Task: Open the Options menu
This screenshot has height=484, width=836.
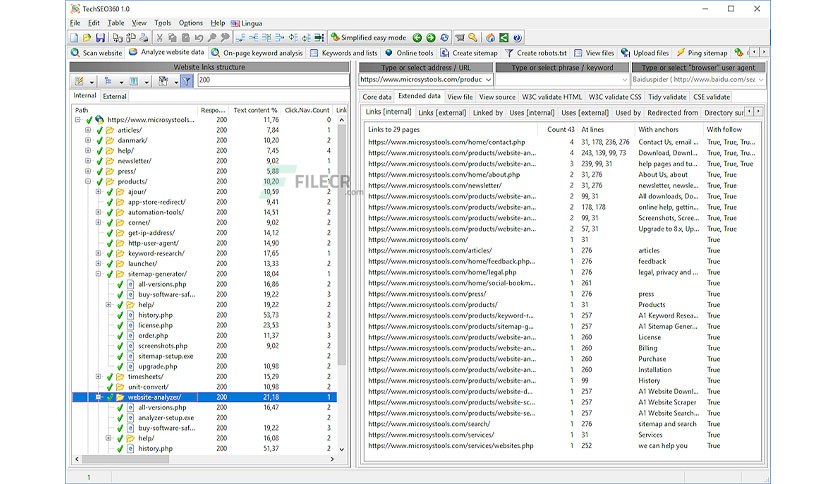Action: pyautogui.click(x=191, y=23)
